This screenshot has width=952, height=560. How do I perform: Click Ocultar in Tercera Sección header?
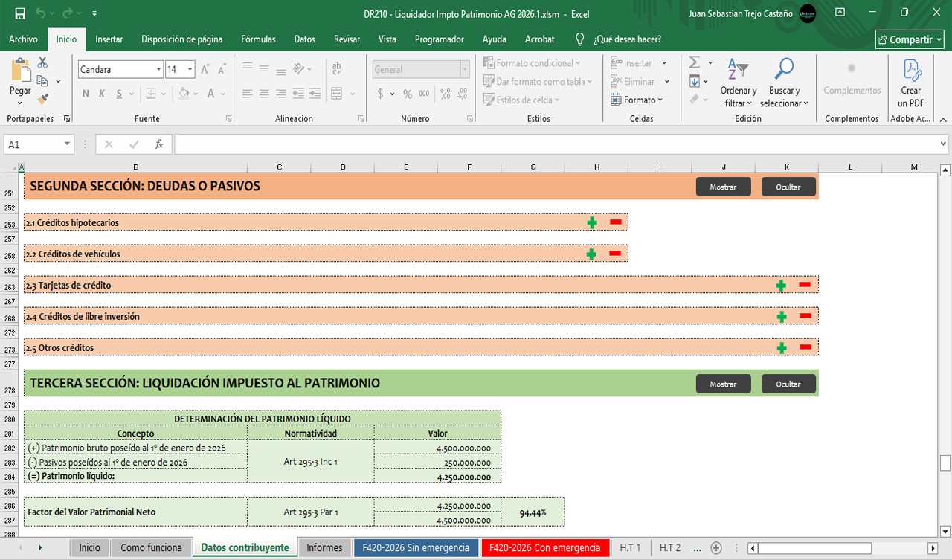788,384
